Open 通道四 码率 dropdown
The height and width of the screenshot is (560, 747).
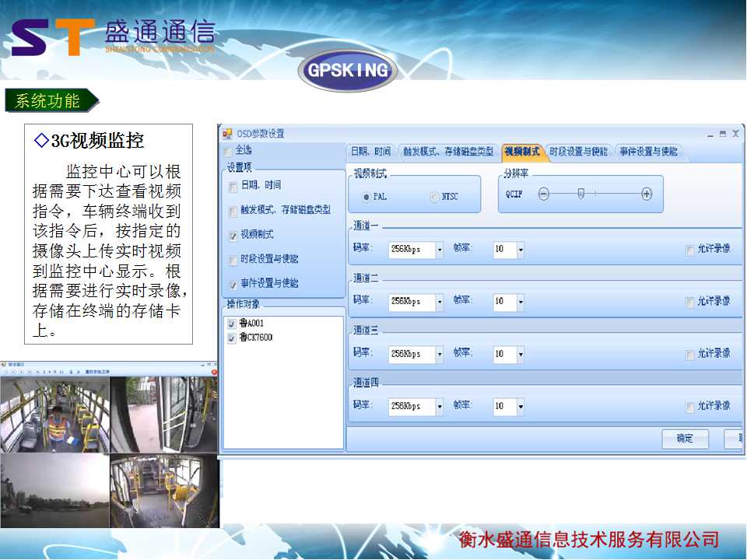click(439, 407)
